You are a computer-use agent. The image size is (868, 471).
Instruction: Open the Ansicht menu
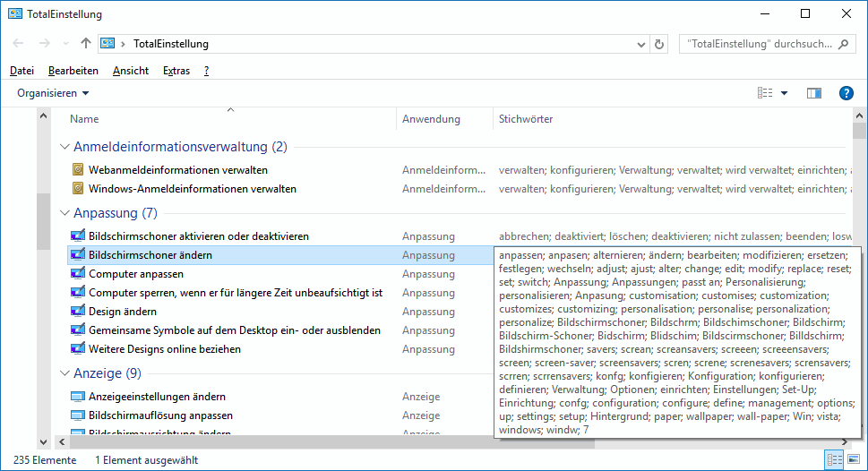click(131, 71)
